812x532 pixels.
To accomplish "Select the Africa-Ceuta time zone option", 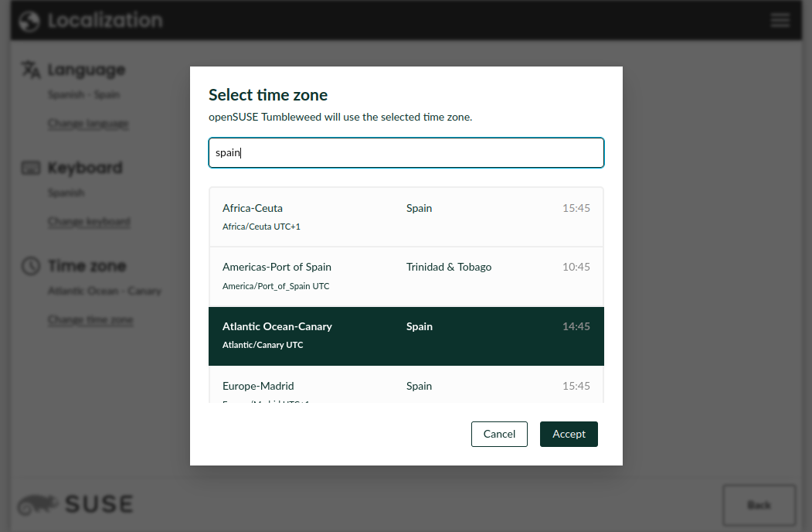I will point(406,217).
